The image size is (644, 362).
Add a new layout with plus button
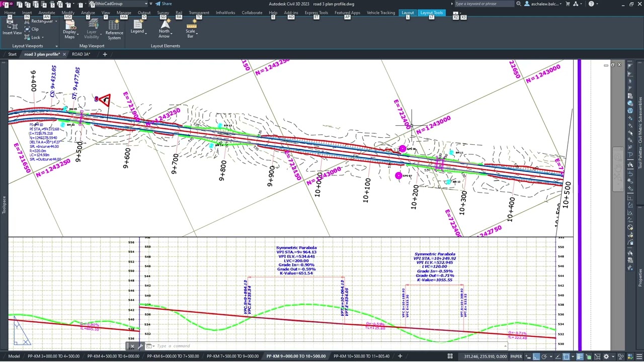pos(400,356)
